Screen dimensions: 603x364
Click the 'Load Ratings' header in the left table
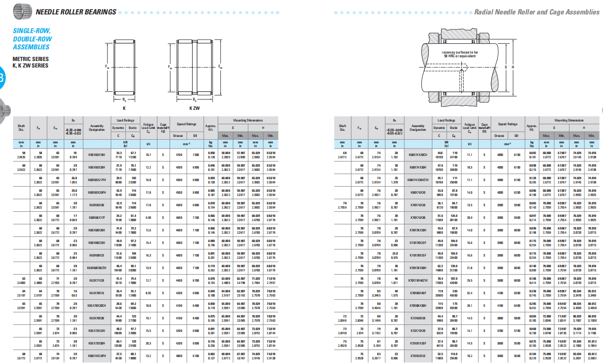(125, 121)
